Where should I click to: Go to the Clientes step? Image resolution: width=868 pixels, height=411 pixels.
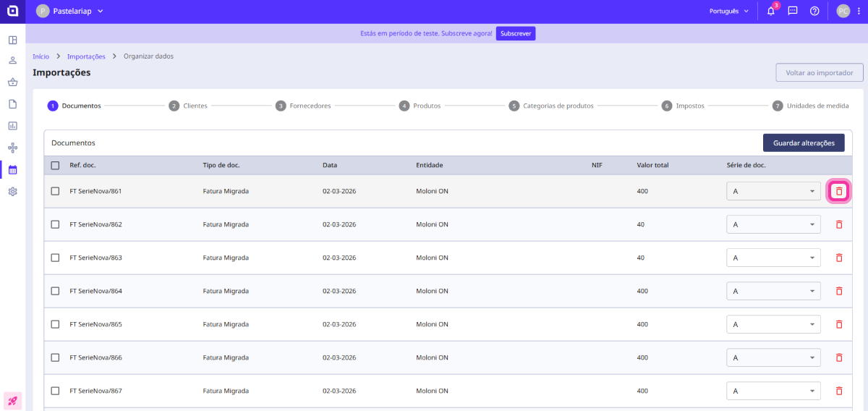pyautogui.click(x=189, y=106)
